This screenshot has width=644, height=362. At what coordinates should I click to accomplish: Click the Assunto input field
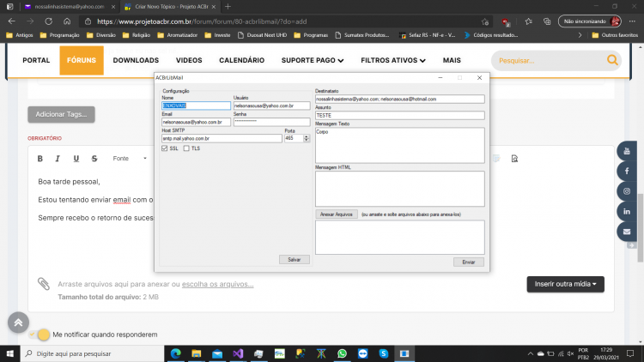coord(399,115)
